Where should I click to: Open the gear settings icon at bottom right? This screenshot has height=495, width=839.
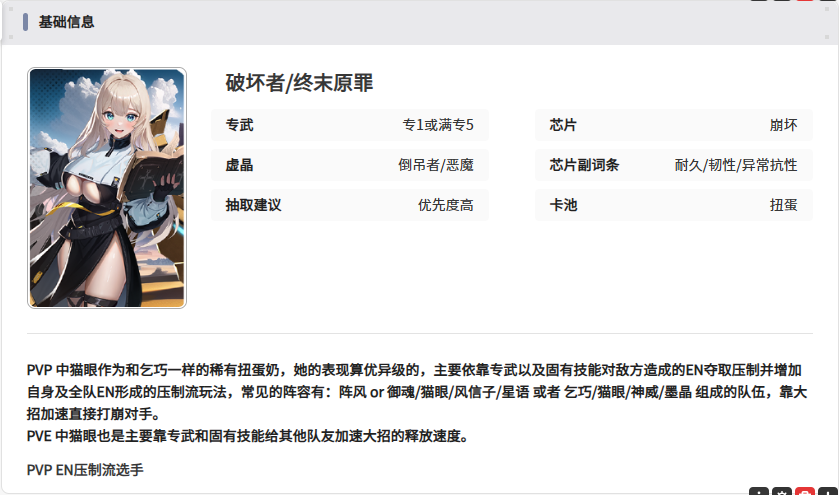click(x=782, y=491)
